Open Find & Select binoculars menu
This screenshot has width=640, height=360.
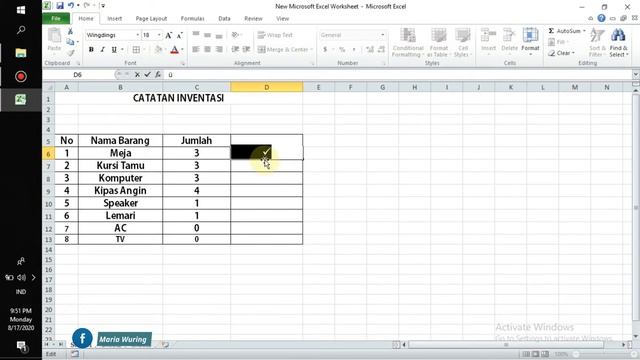619,42
